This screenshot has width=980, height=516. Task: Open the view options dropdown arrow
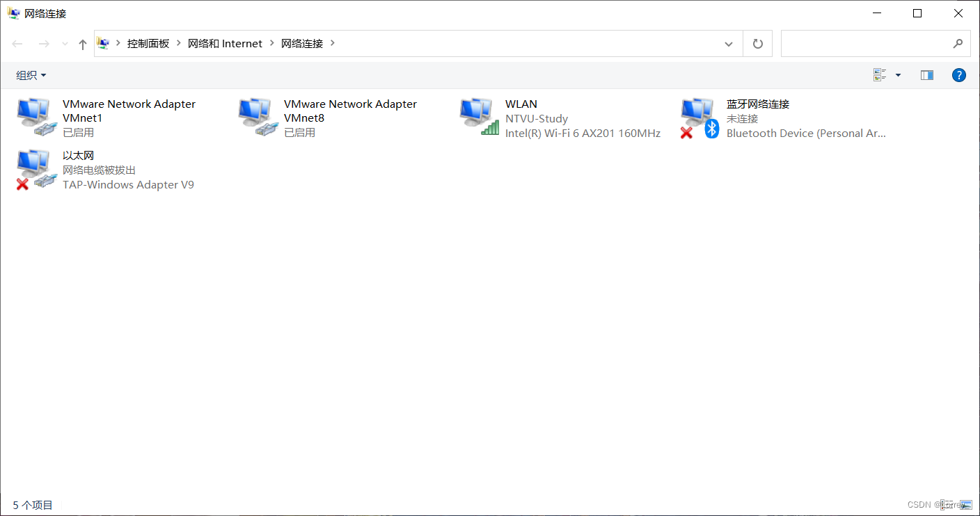[898, 75]
